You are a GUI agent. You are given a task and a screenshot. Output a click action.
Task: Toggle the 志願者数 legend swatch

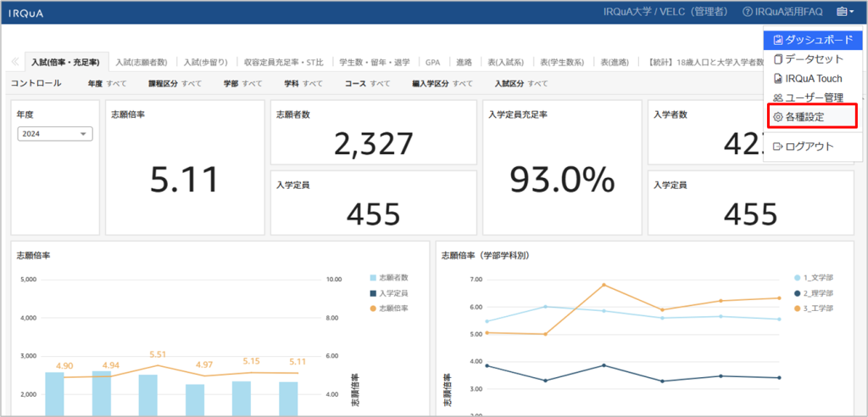coord(374,277)
